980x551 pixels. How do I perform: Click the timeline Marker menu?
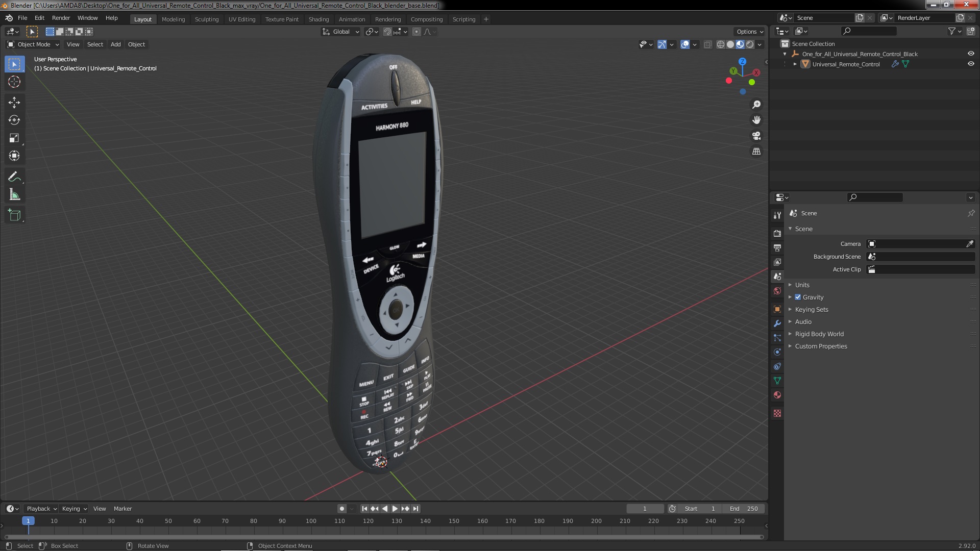122,509
